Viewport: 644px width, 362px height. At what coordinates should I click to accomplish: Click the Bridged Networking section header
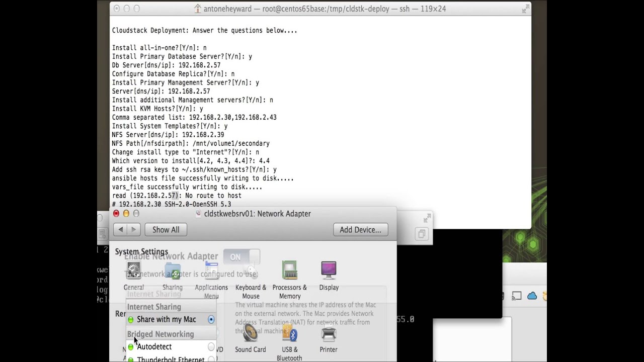pyautogui.click(x=160, y=334)
